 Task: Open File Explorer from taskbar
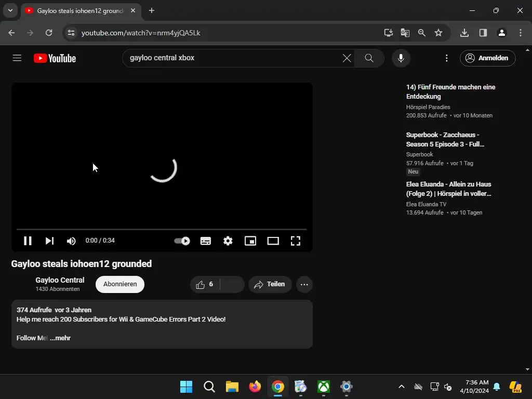coord(232,387)
